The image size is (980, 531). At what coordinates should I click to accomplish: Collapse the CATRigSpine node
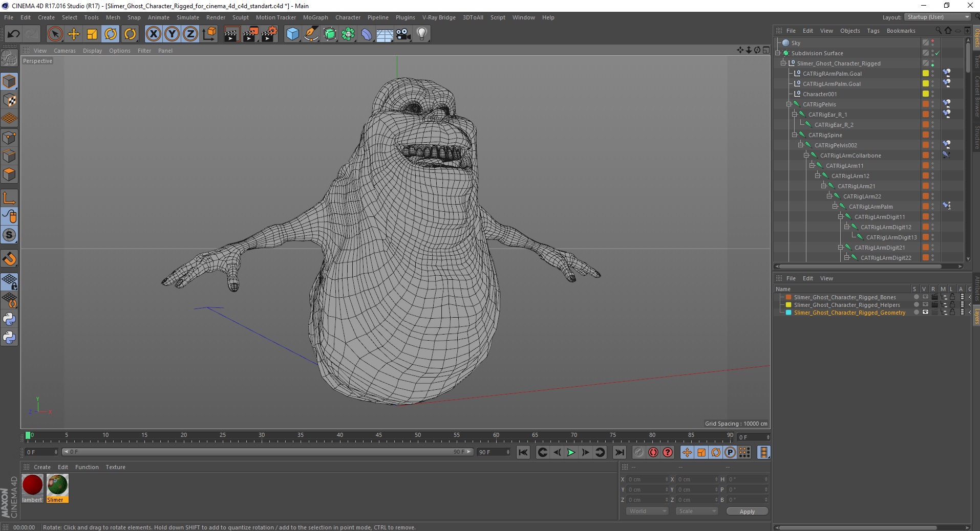(795, 135)
